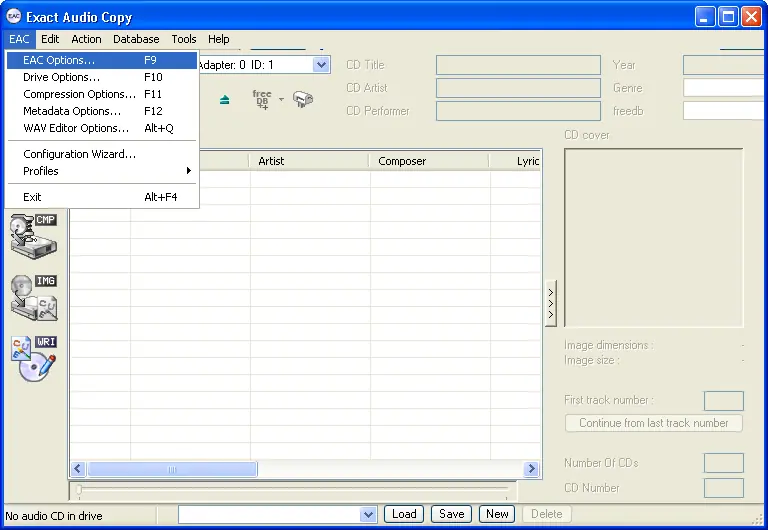Screen dimensions: 768x530
Task: Click the Genre combo box
Action: point(725,88)
